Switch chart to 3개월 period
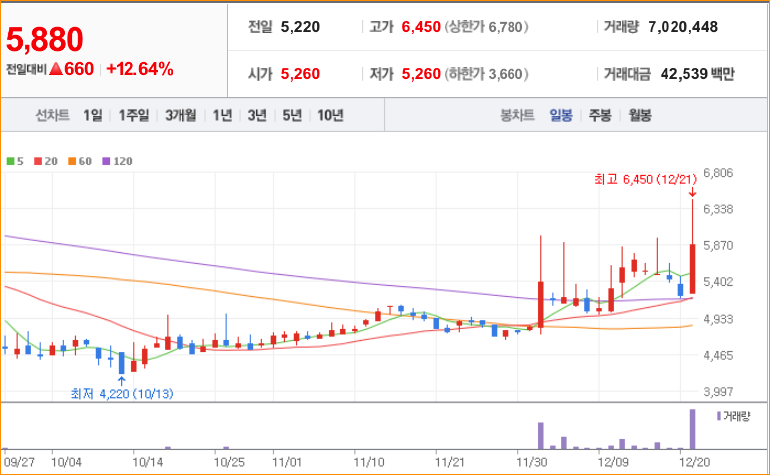The width and height of the screenshot is (770, 475). (x=181, y=115)
